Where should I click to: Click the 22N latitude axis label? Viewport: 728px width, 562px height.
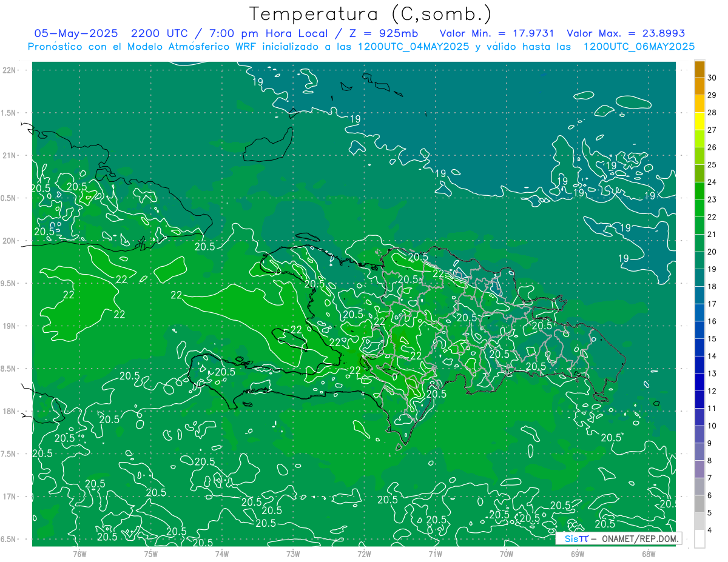8,70
